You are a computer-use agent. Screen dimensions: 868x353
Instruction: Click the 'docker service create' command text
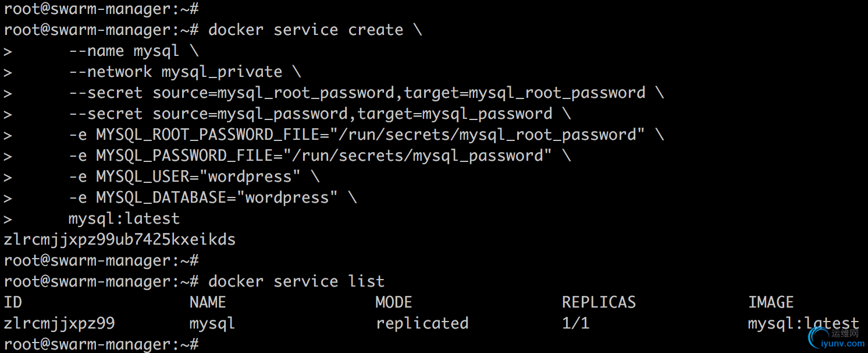305,30
